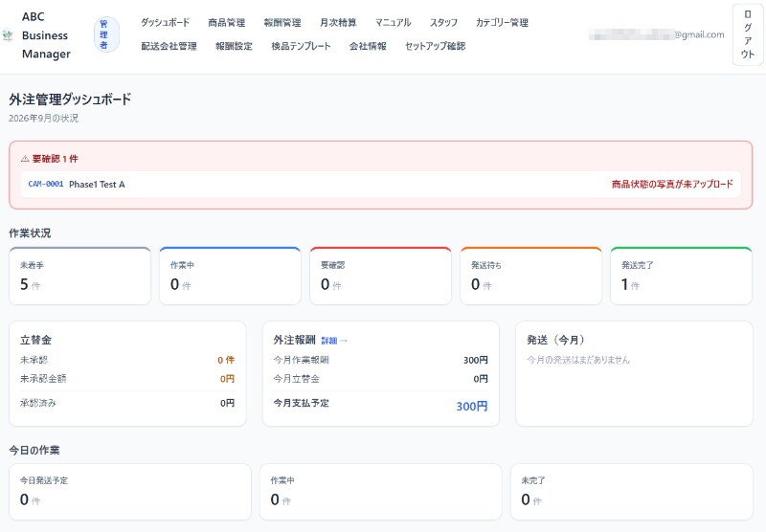Click the 未承認金額 row label

click(x=43, y=378)
